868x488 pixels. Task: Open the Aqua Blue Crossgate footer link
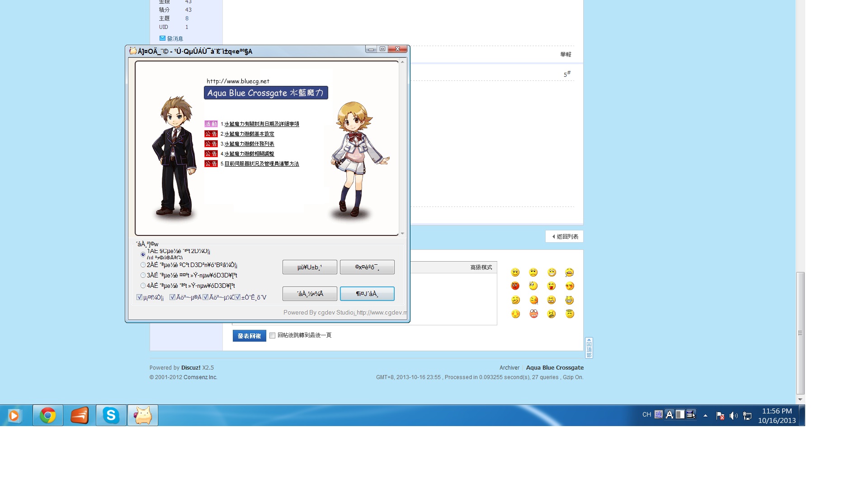pyautogui.click(x=555, y=368)
